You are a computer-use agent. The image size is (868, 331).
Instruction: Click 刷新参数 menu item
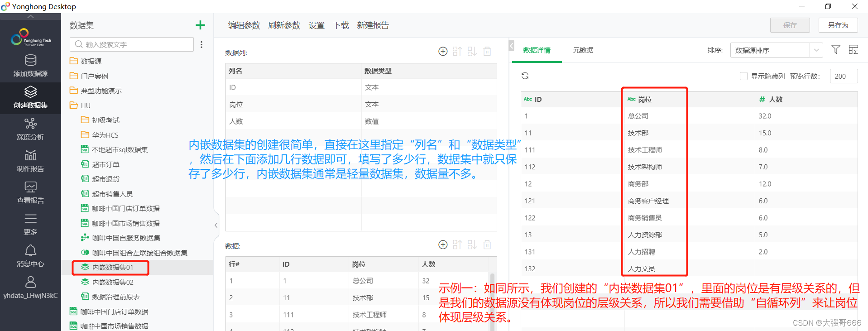284,25
